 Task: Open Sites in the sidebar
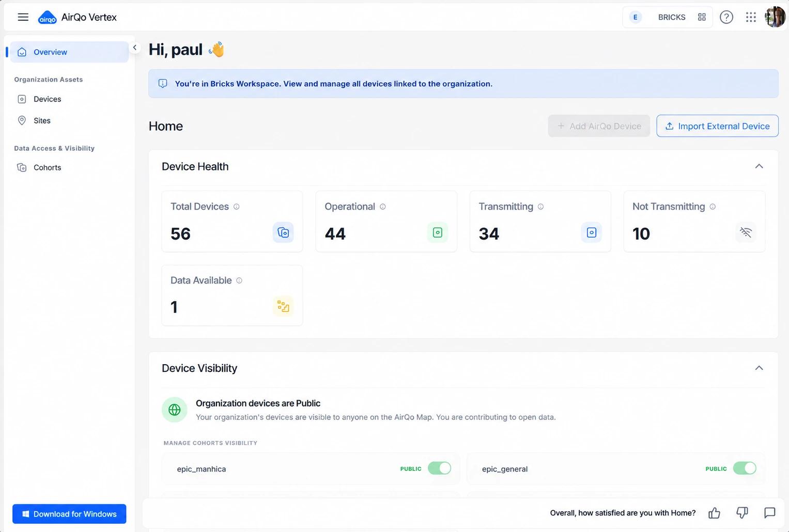pyautogui.click(x=69, y=121)
